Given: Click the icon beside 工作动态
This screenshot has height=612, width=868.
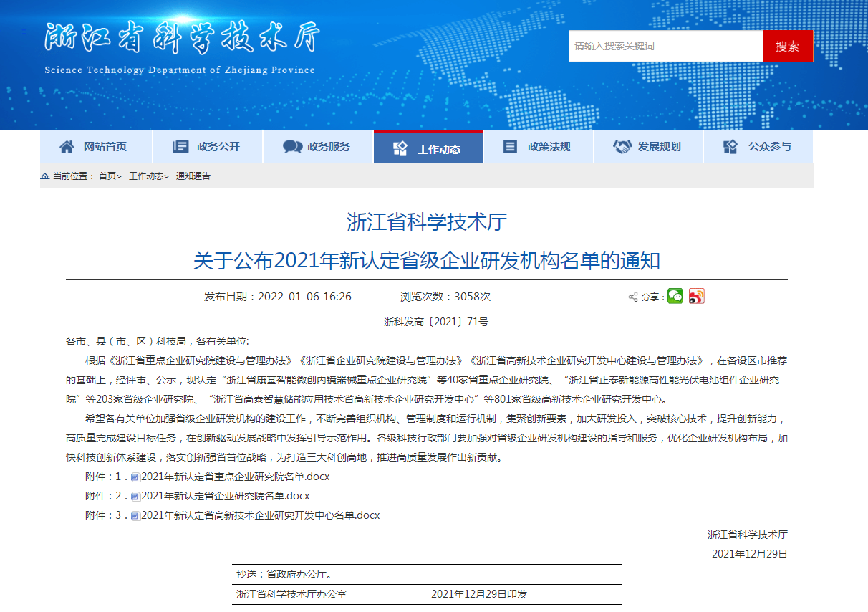Looking at the screenshot, I should coord(400,148).
